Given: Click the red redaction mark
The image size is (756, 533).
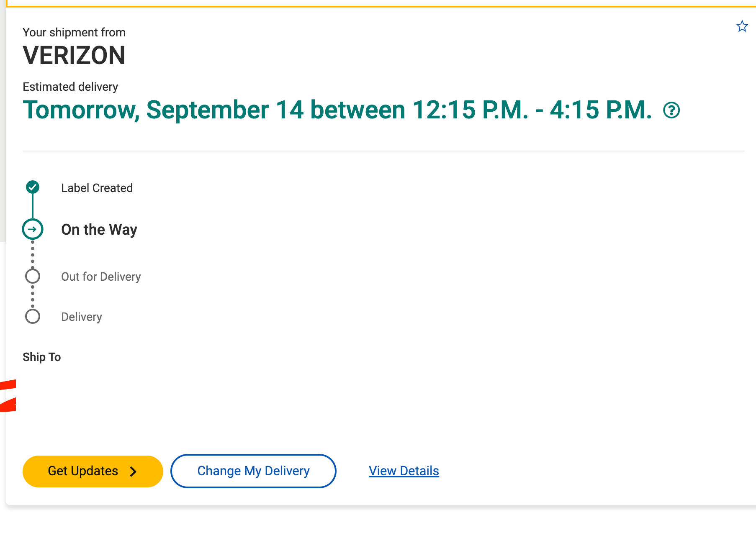Looking at the screenshot, I should pyautogui.click(x=8, y=395).
